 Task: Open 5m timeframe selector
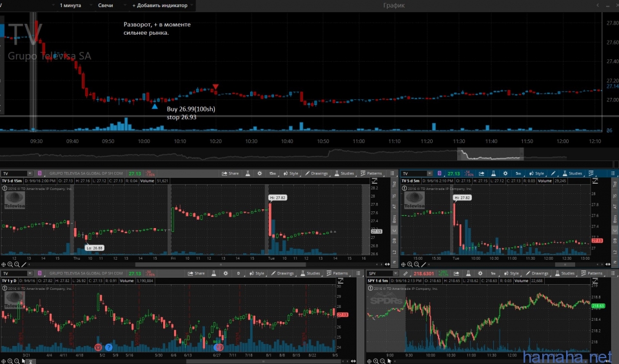(x=518, y=173)
